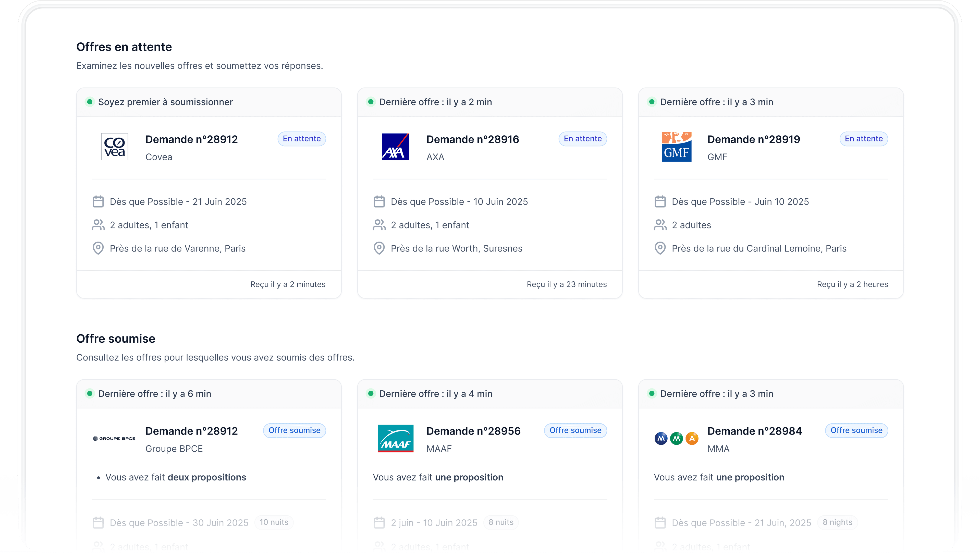980x553 pixels.
Task: Click green dot beside Dernière offre il y a 6 min
Action: (x=90, y=393)
